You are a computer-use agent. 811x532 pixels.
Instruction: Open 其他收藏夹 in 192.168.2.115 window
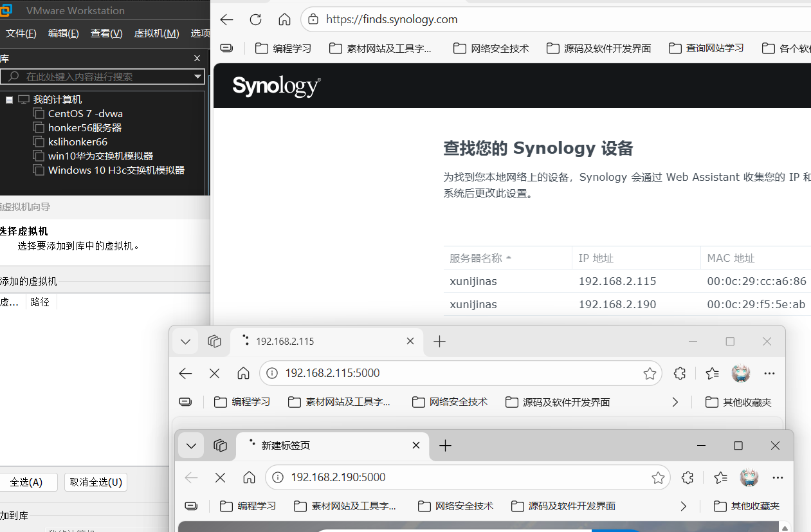[738, 402]
